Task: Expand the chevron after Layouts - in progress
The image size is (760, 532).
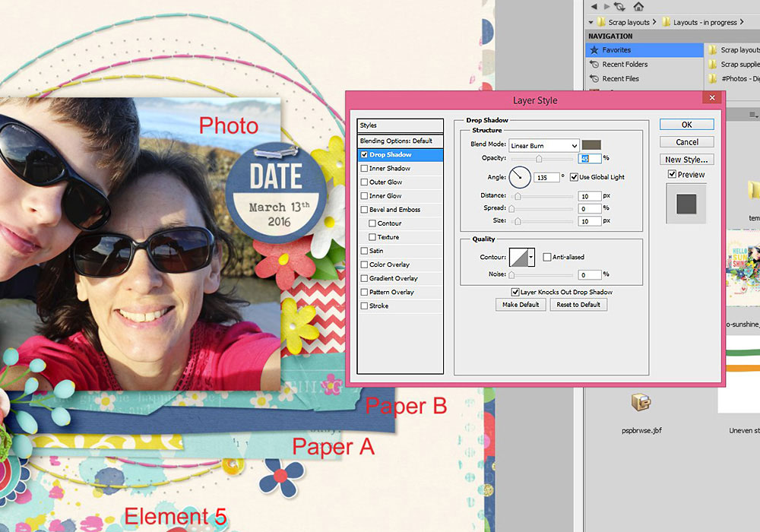Action: pyautogui.click(x=742, y=22)
